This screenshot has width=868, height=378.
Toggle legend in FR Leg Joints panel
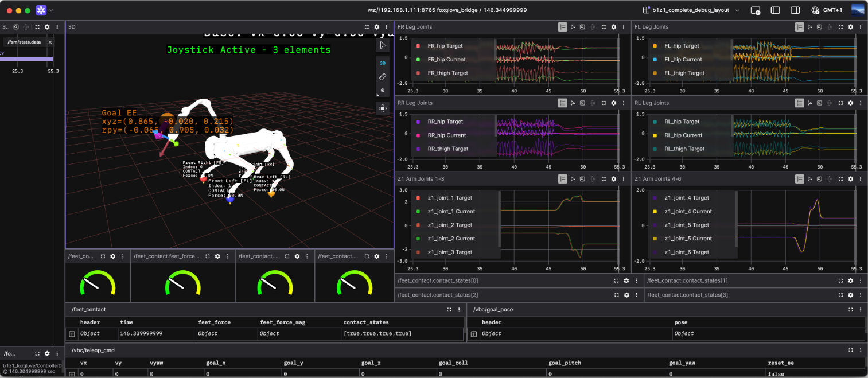click(562, 27)
